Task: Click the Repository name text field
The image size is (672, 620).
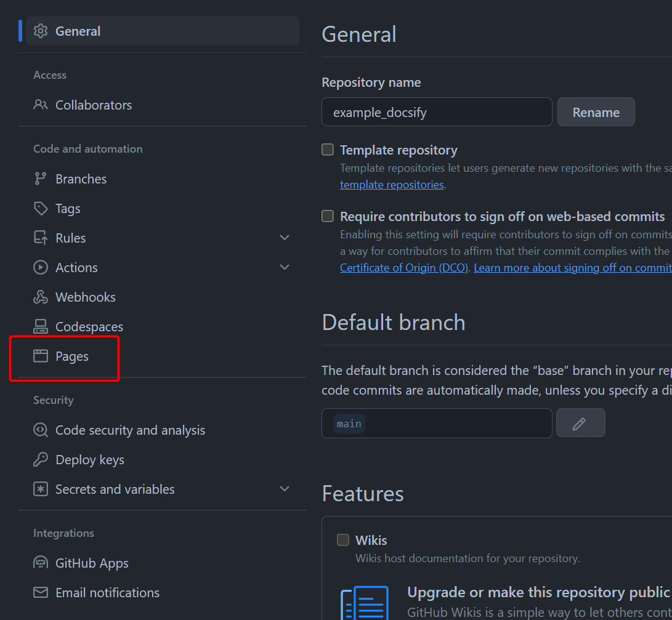Action: pos(437,112)
